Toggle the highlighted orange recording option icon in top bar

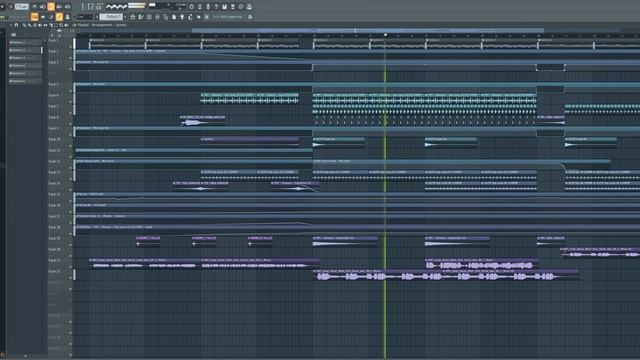point(51,7)
